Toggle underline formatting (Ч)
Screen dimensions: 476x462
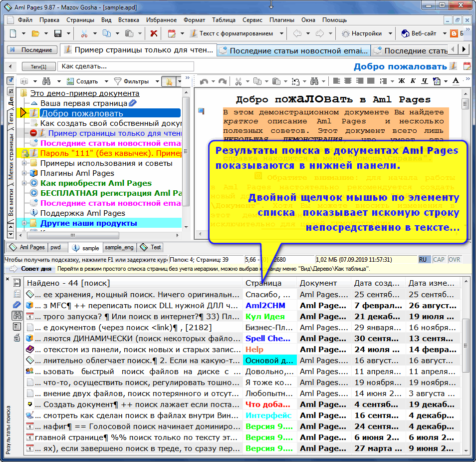pyautogui.click(x=425, y=81)
